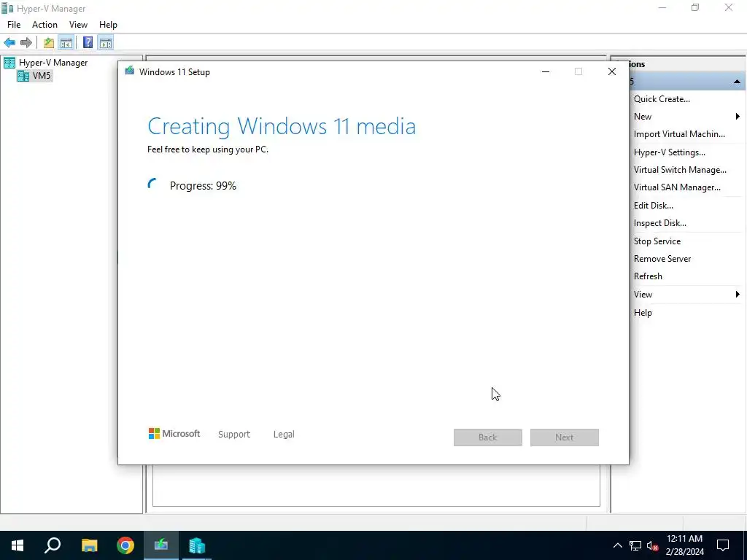Open View submenu in Actions pane
The height and width of the screenshot is (560, 747).
pos(643,295)
